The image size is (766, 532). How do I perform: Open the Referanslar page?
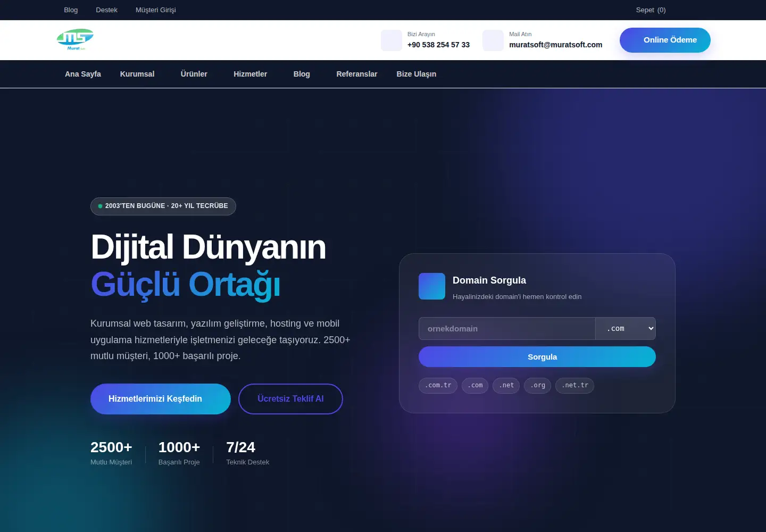(357, 74)
